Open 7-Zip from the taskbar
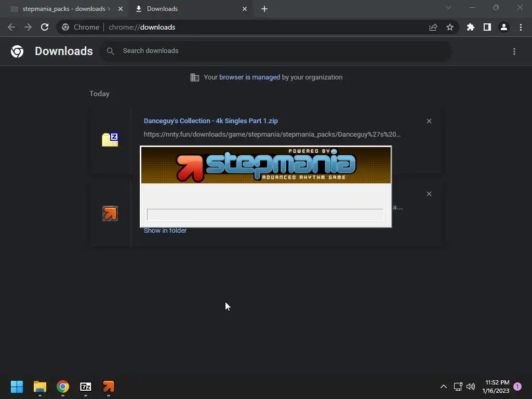Image resolution: width=532 pixels, height=399 pixels. (86, 387)
